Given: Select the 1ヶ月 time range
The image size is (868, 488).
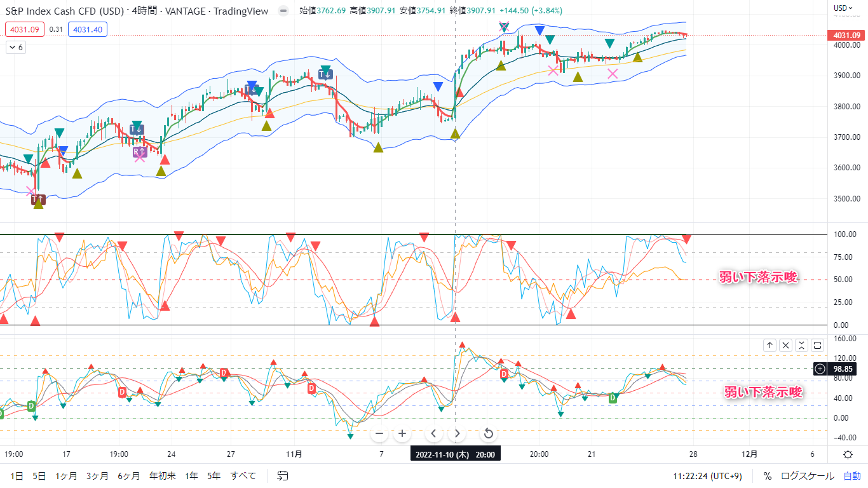Looking at the screenshot, I should (66, 475).
